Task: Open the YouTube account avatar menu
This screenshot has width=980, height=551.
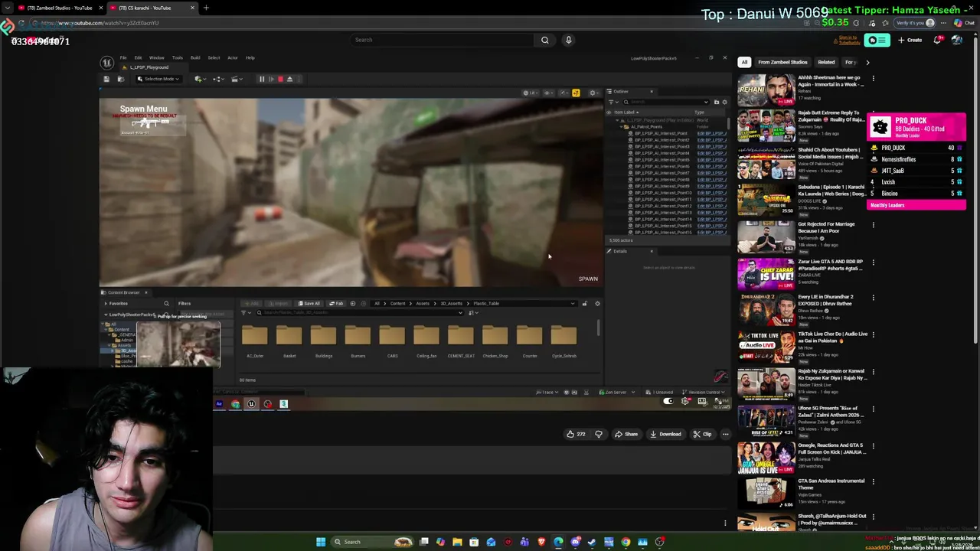Action: click(957, 40)
